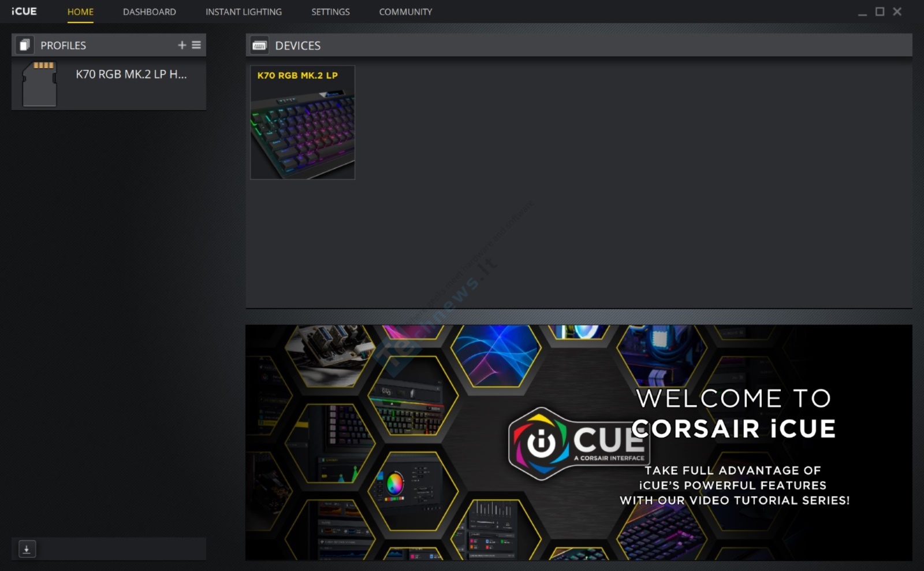Image resolution: width=924 pixels, height=571 pixels.
Task: Go to the SETTINGS tab
Action: 330,12
